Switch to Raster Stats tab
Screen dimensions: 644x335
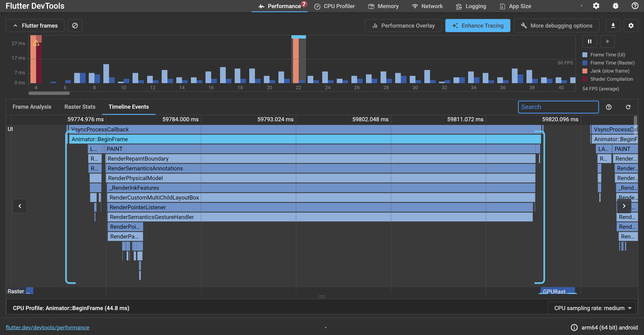coord(80,107)
